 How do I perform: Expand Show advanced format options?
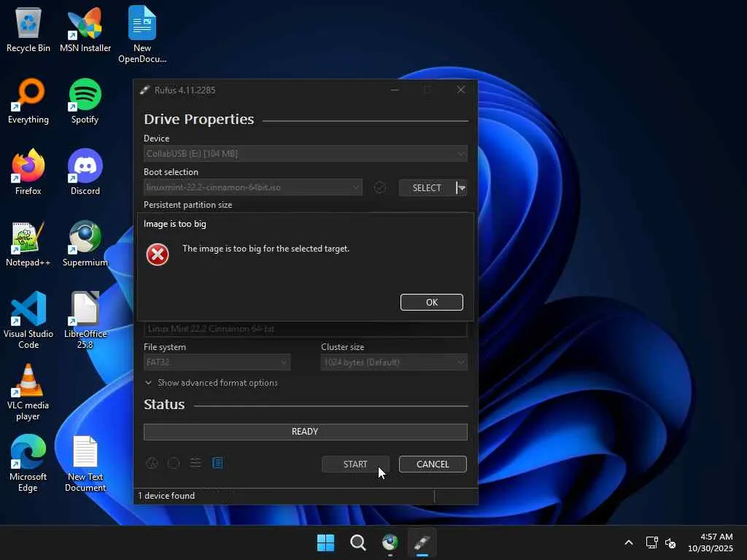tap(211, 383)
